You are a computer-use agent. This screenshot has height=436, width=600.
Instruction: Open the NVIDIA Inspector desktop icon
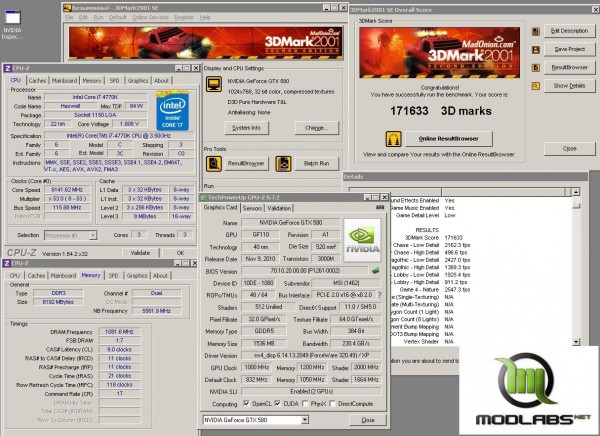click(x=12, y=24)
